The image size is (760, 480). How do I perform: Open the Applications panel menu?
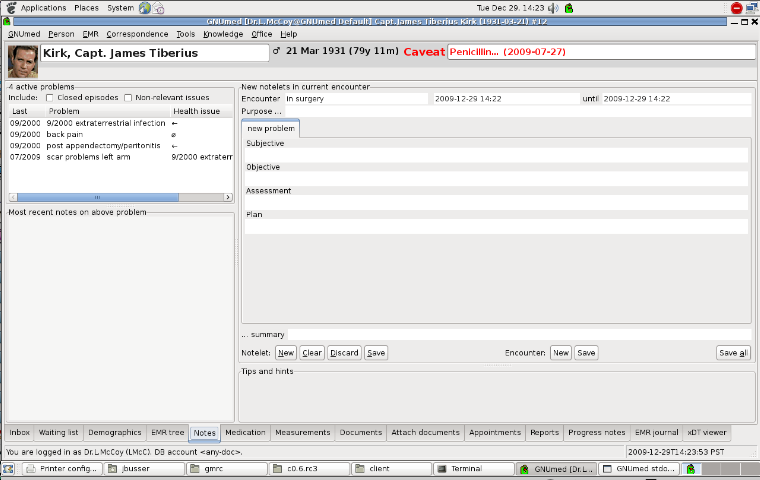pyautogui.click(x=43, y=8)
